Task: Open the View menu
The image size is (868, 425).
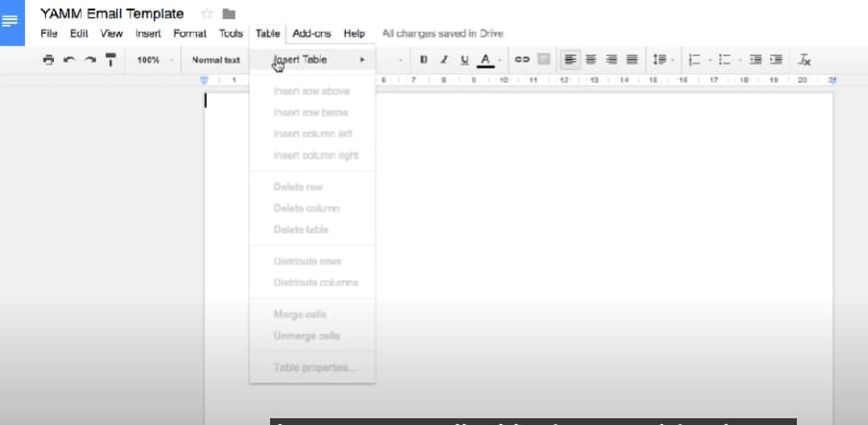Action: click(x=112, y=34)
